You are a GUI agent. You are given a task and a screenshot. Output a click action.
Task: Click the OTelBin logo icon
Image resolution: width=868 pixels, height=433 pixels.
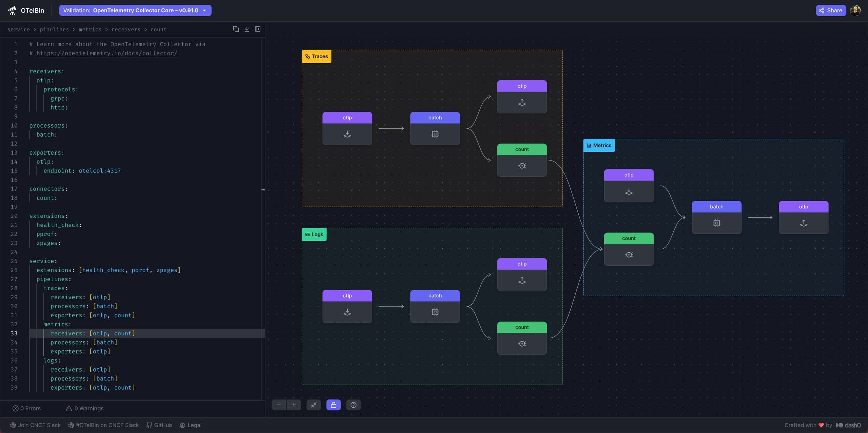pyautogui.click(x=12, y=10)
